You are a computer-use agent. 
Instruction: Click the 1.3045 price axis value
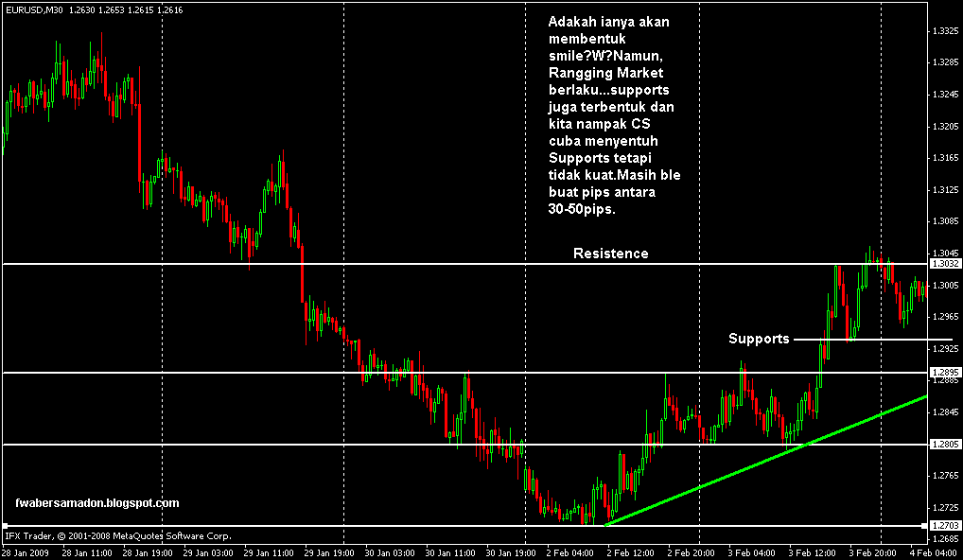945,253
